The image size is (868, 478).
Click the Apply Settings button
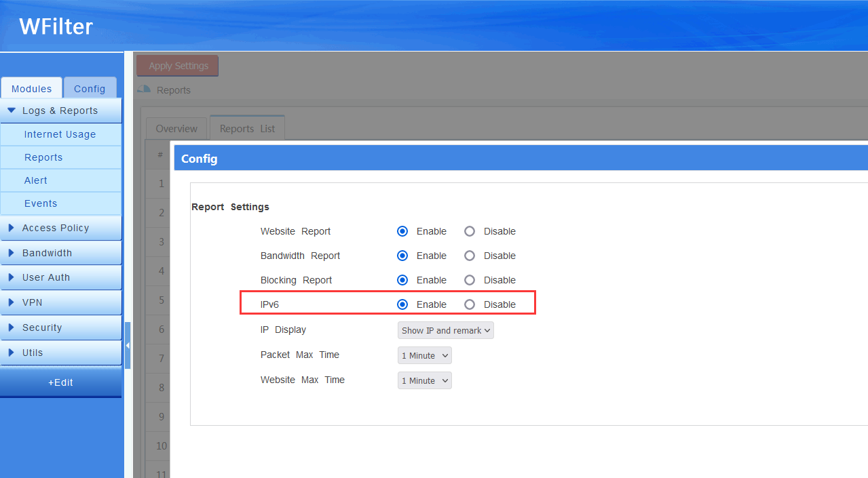click(x=178, y=66)
